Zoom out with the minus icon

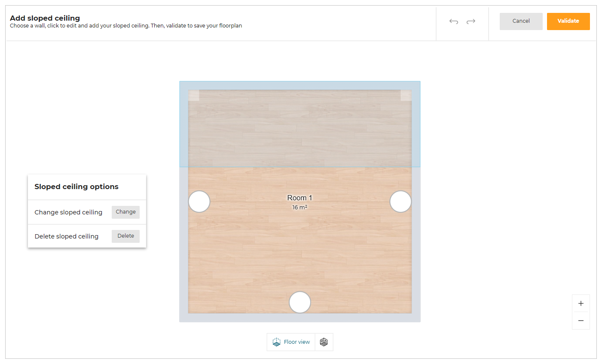(581, 321)
